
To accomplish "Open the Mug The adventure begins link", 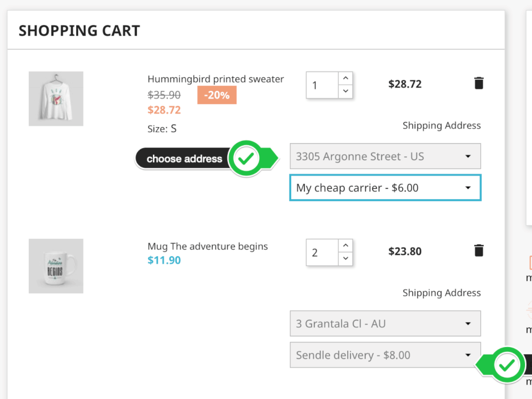I will click(207, 246).
